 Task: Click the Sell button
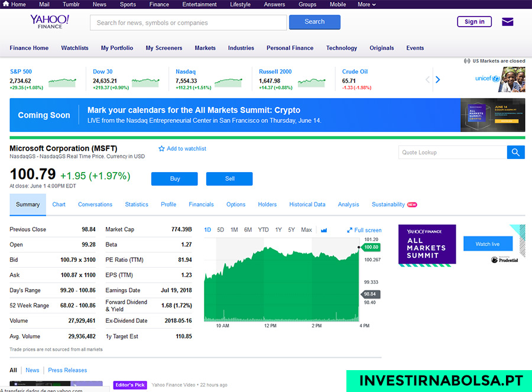(x=229, y=179)
